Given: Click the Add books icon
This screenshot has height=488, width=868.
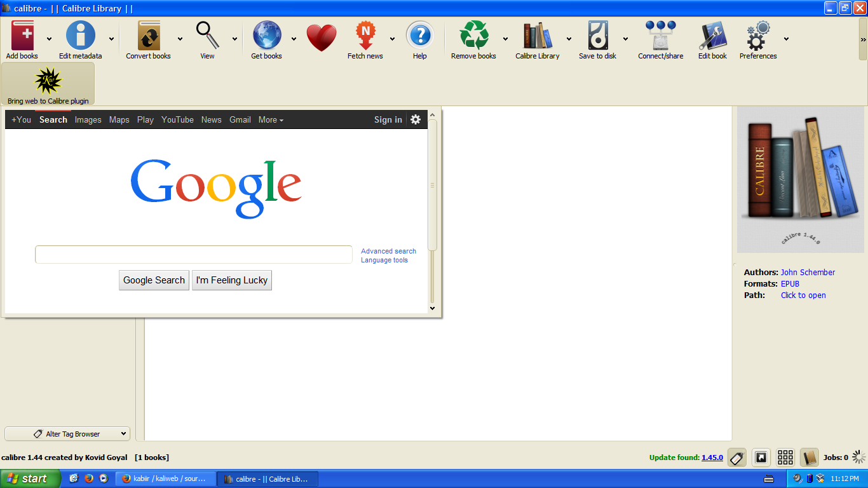Looking at the screenshot, I should (x=22, y=36).
